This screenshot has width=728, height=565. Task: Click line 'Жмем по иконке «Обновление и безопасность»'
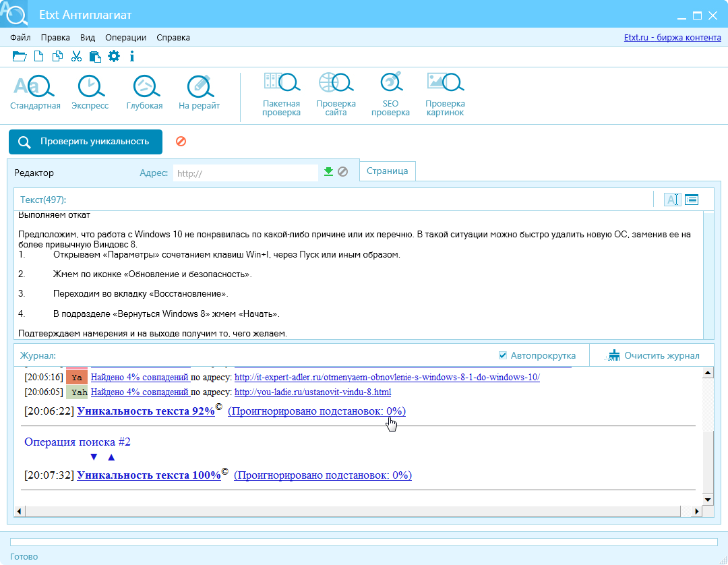click(152, 274)
